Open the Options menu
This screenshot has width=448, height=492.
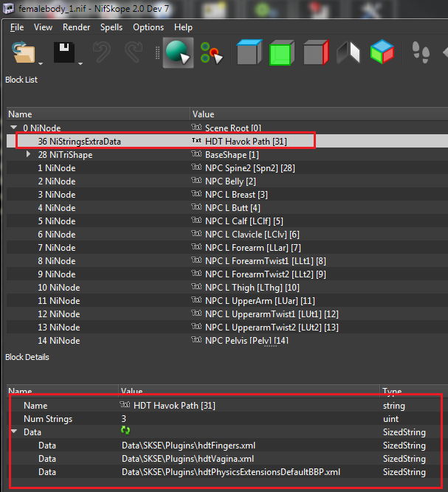pyautogui.click(x=148, y=27)
